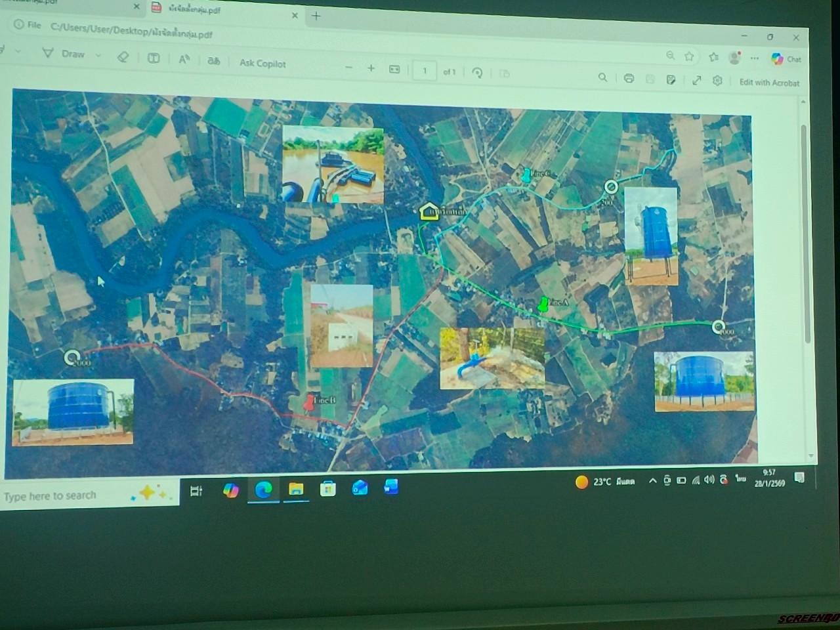This screenshot has width=840, height=630.
Task: Click the Save as icon
Action: (x=671, y=79)
